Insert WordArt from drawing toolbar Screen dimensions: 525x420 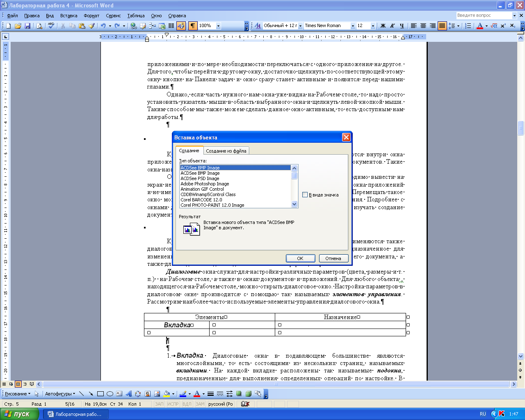(128, 394)
